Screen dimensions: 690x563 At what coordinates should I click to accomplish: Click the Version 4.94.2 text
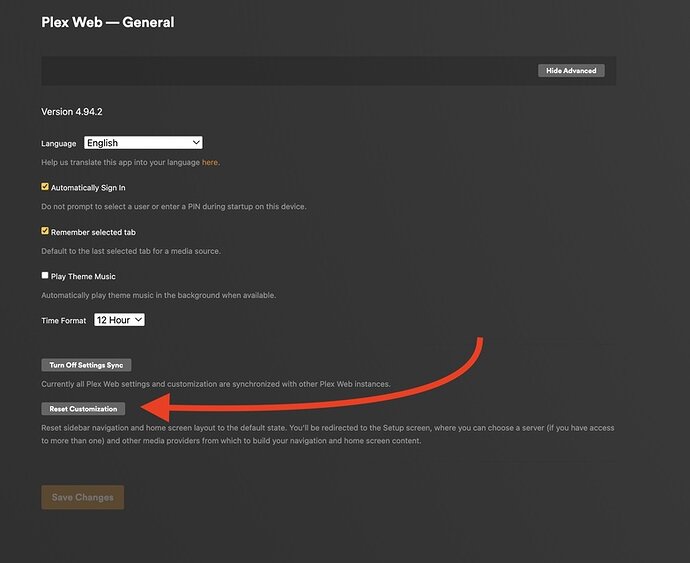click(72, 112)
